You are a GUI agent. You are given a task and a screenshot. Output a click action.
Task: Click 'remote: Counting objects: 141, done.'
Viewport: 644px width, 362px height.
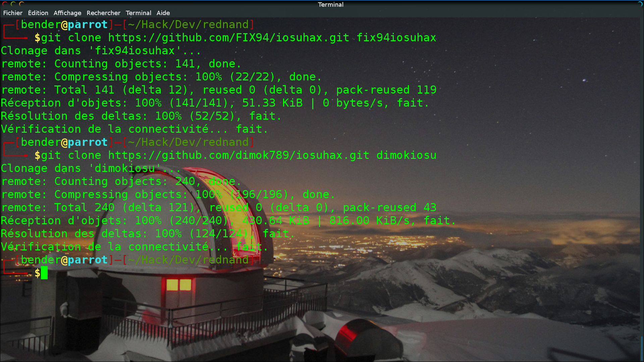[x=121, y=64]
